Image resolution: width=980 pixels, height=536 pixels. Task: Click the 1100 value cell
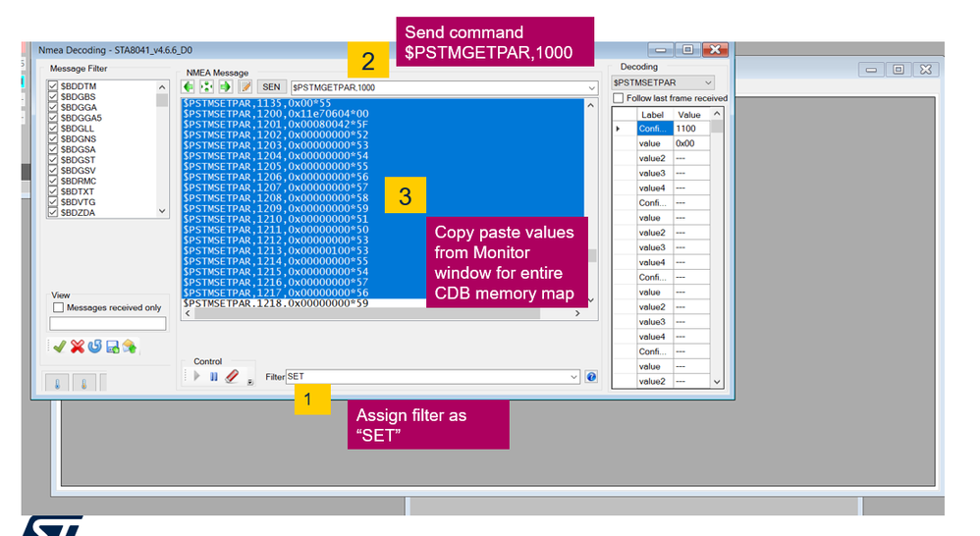point(691,129)
